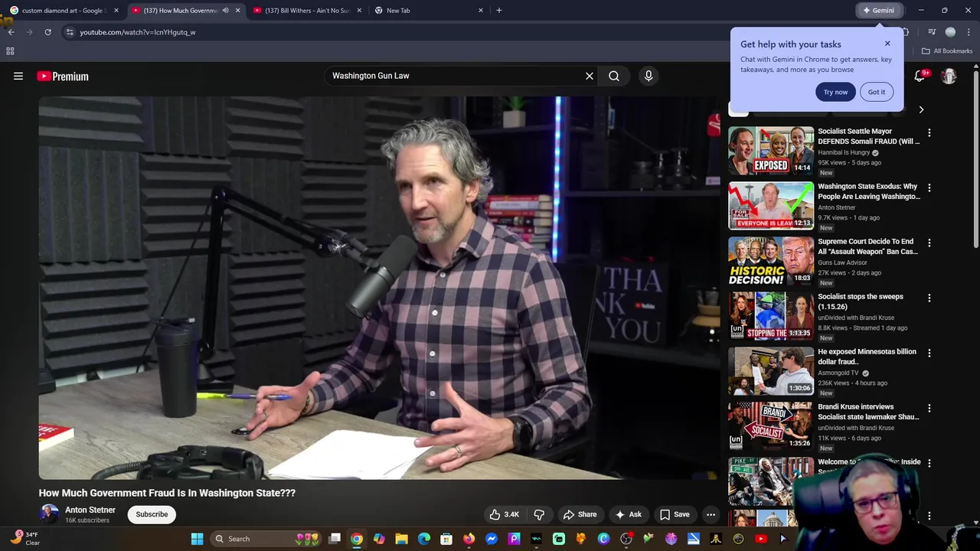Launch Firefox from the taskbar

[x=469, y=539]
